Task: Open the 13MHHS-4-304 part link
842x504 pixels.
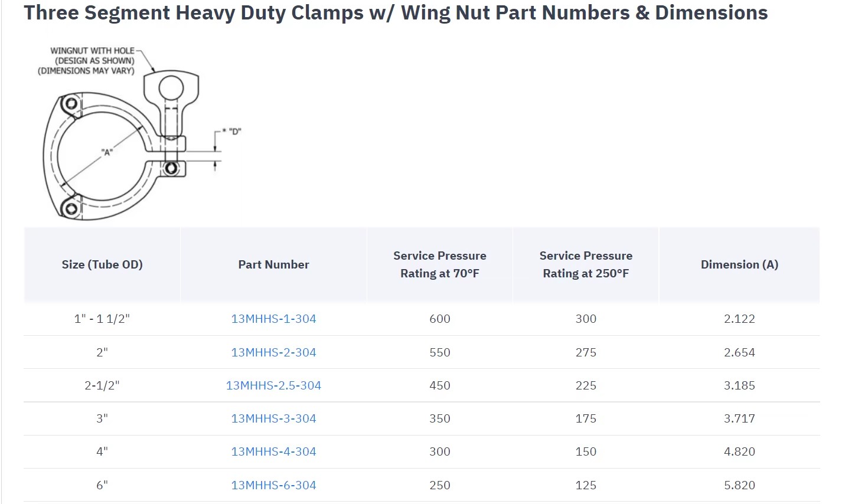Action: coord(273,451)
